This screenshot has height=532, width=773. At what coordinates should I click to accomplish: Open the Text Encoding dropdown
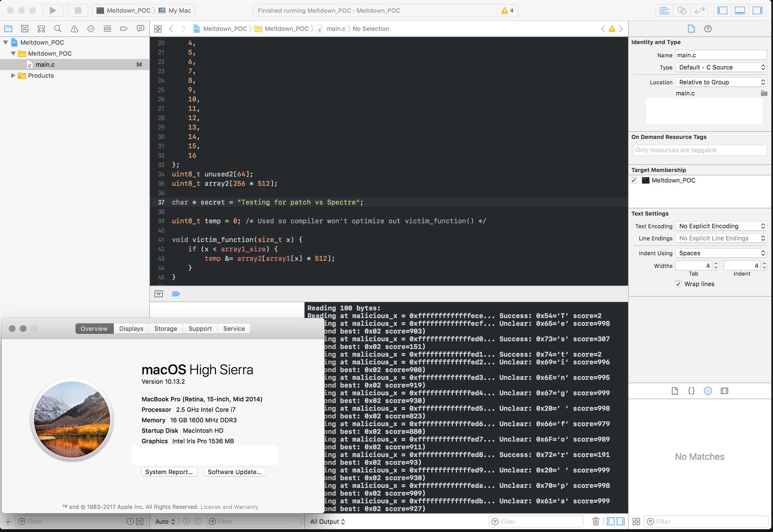point(721,226)
